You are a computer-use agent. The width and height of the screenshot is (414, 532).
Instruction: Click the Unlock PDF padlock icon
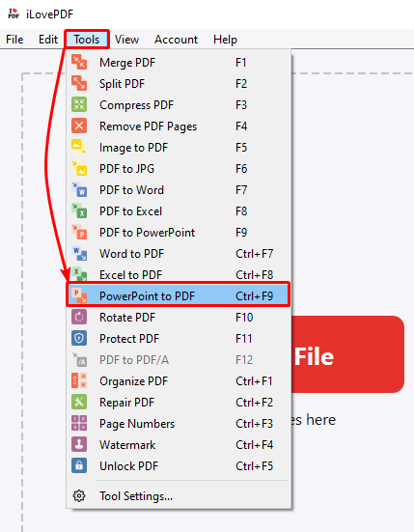click(x=79, y=465)
